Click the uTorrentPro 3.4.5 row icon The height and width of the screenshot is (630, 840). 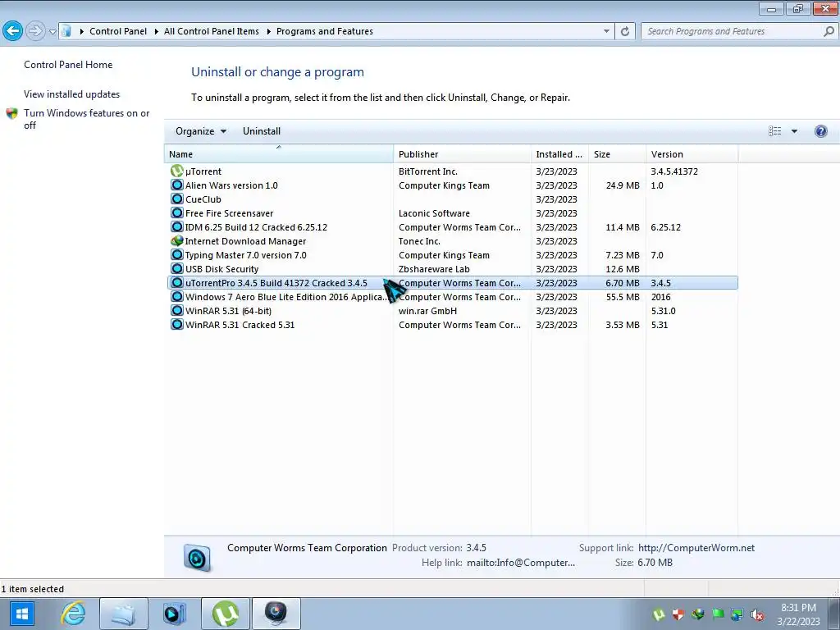pos(177,282)
